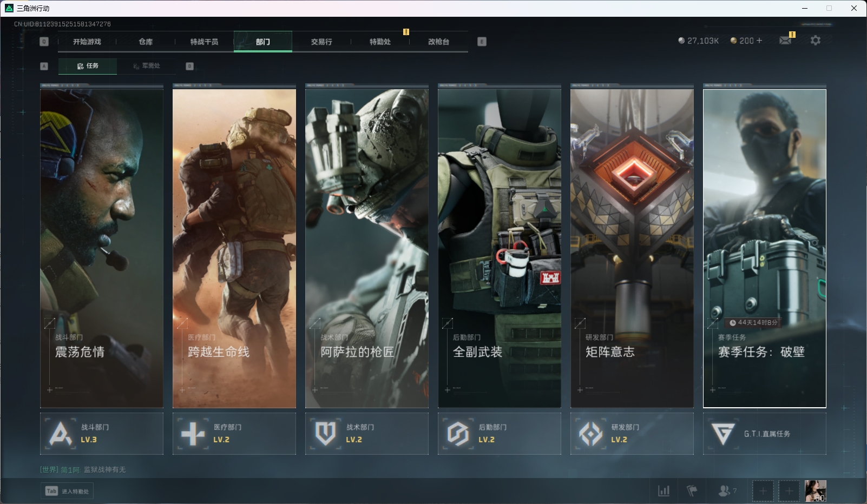Screen dimensions: 867x504
Task: Click the 后勤部门 LV.2 button
Action: [x=500, y=434]
